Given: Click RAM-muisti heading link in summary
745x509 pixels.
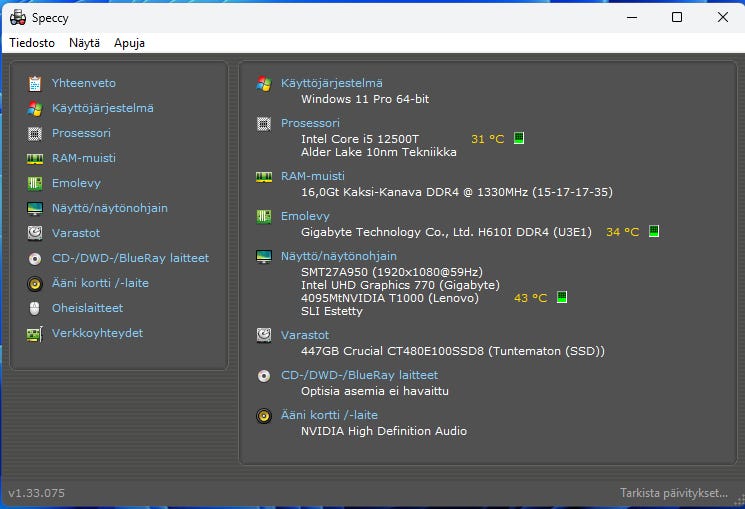Looking at the screenshot, I should [x=313, y=176].
